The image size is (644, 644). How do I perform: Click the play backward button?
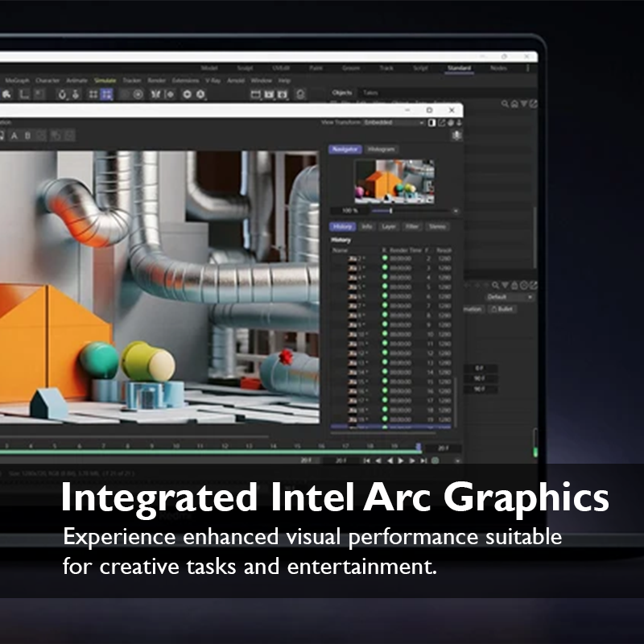click(390, 460)
